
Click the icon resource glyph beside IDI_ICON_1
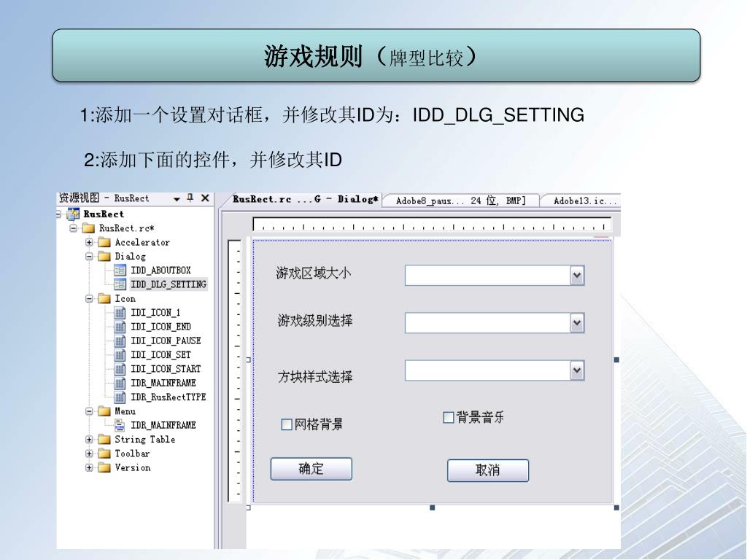(x=120, y=313)
